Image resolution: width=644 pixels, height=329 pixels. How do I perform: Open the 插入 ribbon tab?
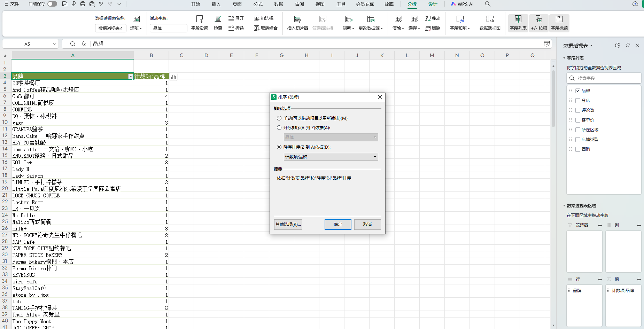(x=216, y=4)
